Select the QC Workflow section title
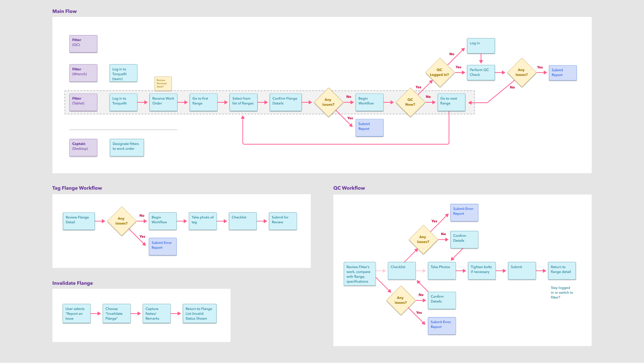 point(349,188)
